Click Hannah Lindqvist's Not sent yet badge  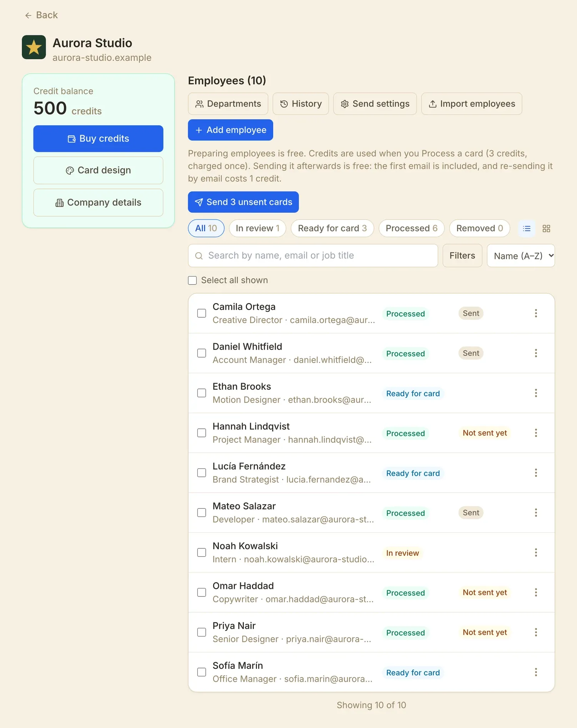[x=485, y=433]
